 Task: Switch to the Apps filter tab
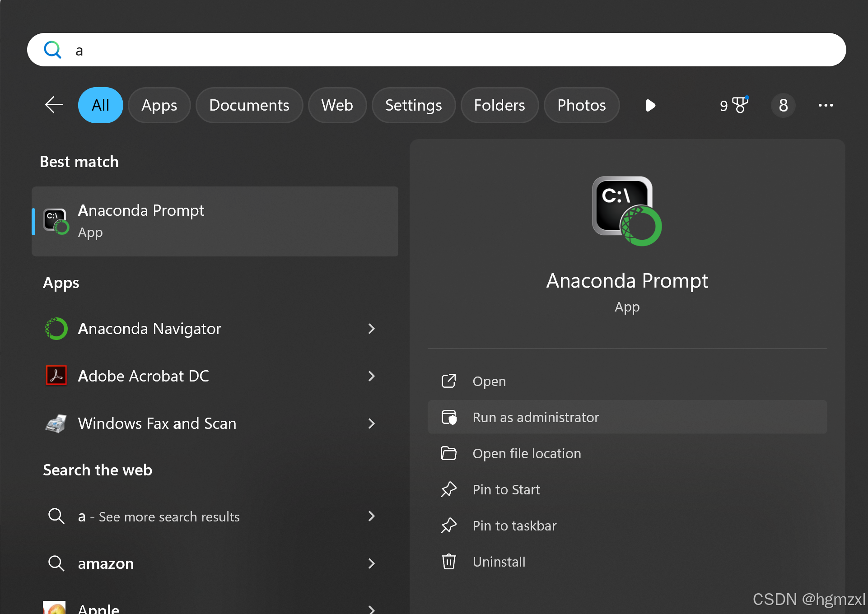click(x=159, y=105)
